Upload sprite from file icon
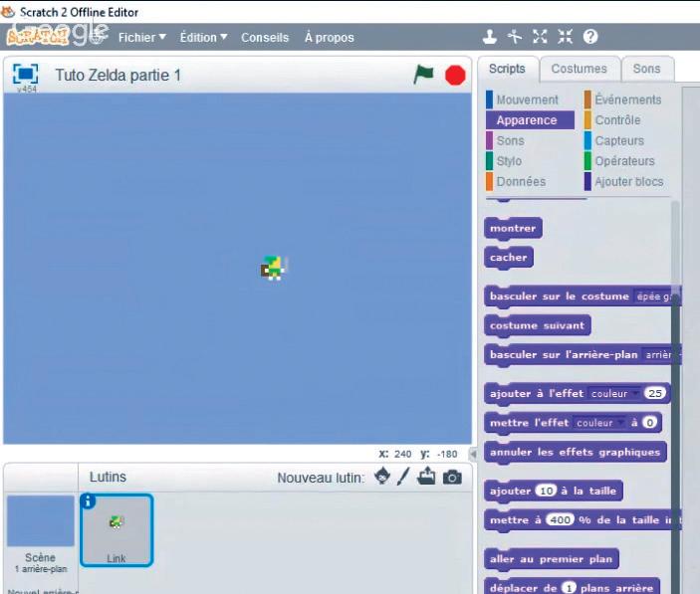700x594 pixels. click(426, 477)
